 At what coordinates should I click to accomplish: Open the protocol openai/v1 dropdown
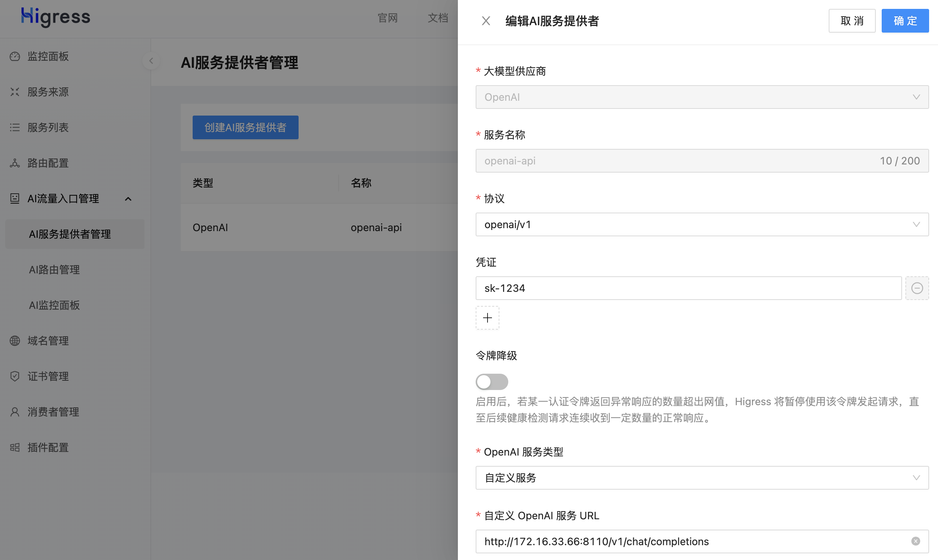pos(702,224)
